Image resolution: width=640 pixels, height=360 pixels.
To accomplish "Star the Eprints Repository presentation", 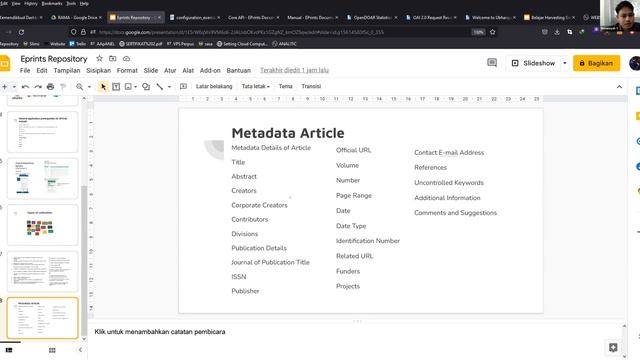I will pyautogui.click(x=99, y=59).
